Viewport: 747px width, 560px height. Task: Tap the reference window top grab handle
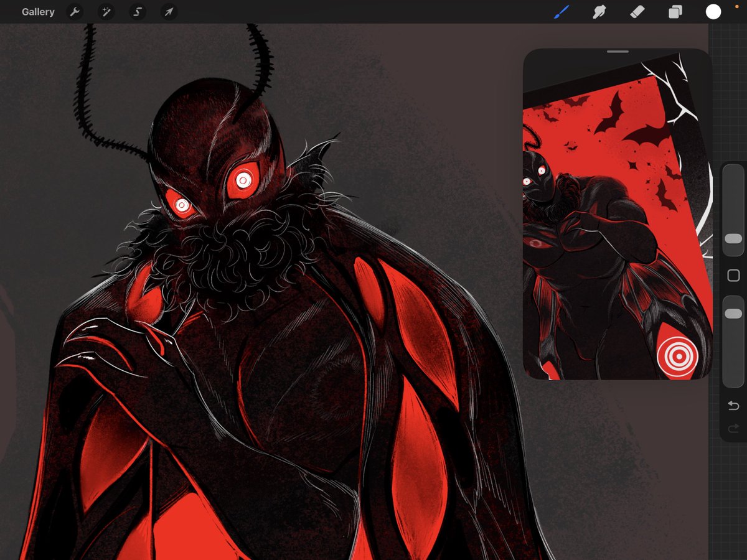(618, 52)
